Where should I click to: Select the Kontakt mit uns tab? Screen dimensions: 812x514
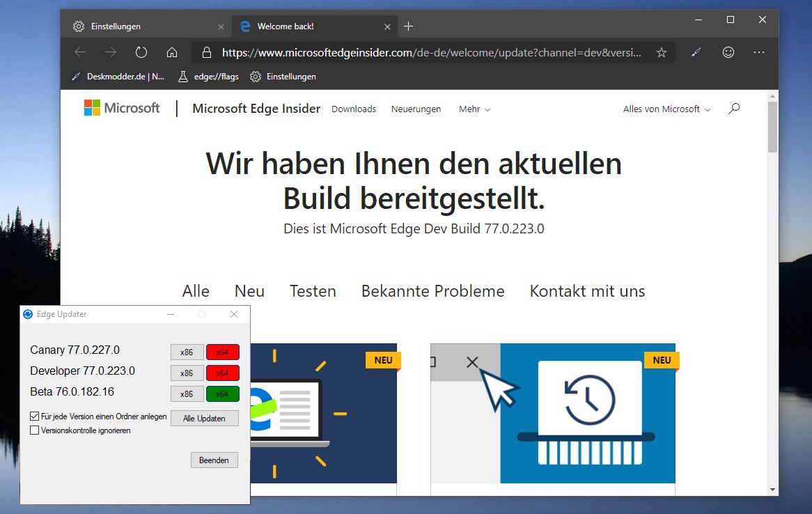click(587, 290)
